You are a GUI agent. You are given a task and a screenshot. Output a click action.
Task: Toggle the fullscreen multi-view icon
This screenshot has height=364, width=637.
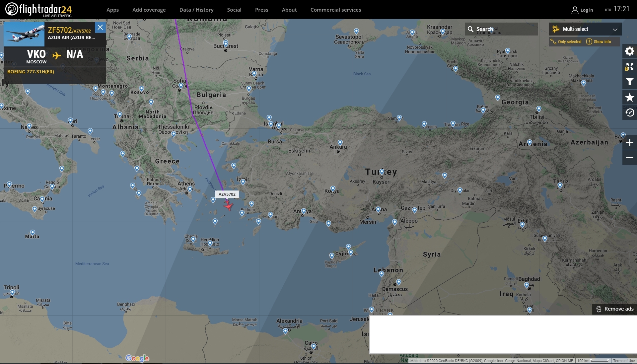tap(629, 67)
